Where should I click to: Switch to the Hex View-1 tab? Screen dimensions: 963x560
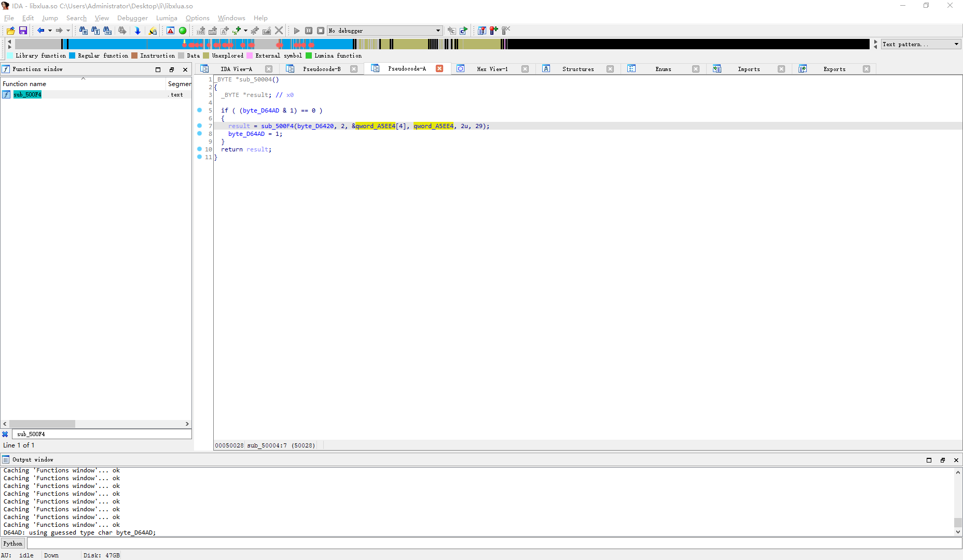(492, 69)
